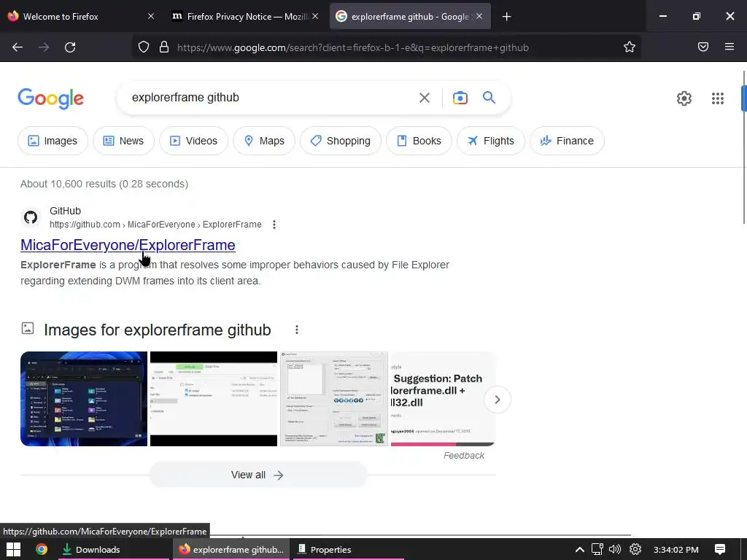Select the explorerframe github Google tab
This screenshot has width=747, height=560.
(410, 16)
